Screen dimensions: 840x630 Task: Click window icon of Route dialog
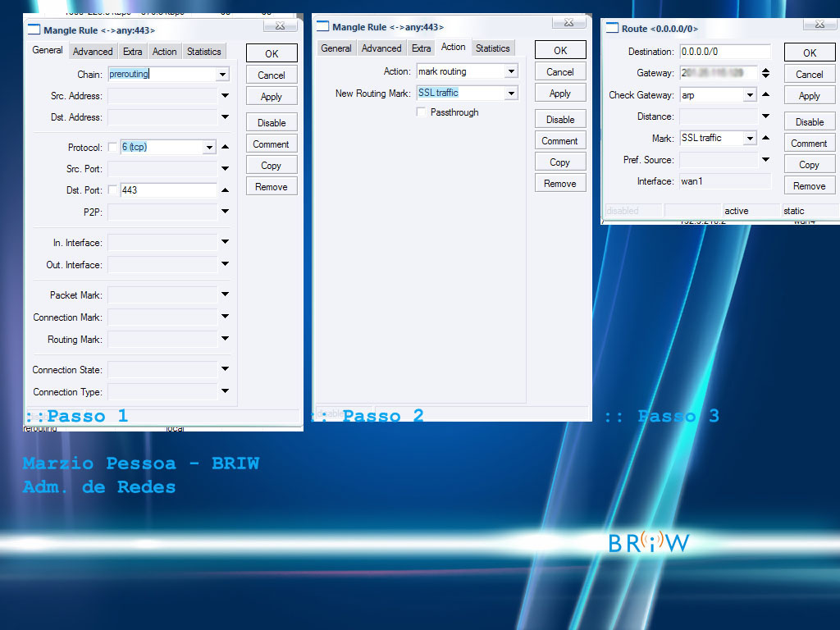[x=612, y=28]
